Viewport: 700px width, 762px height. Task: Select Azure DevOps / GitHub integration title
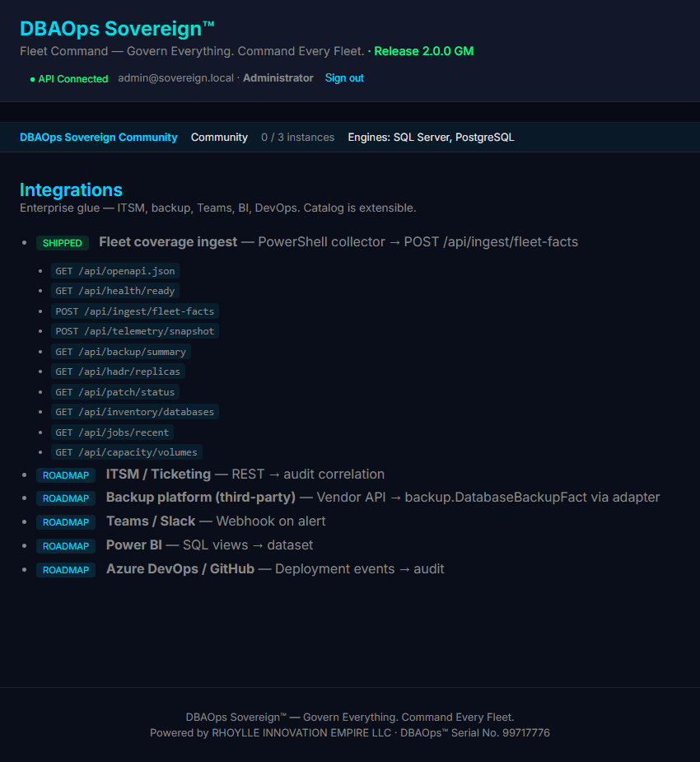tap(180, 568)
